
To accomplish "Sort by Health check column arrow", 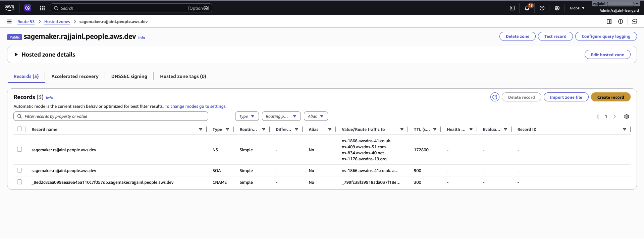I will (x=471, y=129).
